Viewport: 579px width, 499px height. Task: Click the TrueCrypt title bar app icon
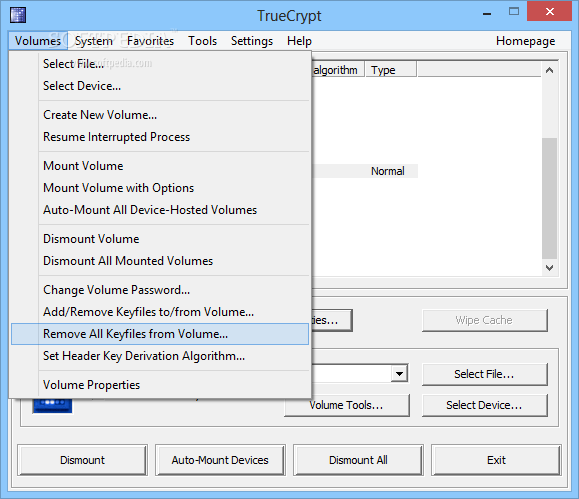coord(18,15)
